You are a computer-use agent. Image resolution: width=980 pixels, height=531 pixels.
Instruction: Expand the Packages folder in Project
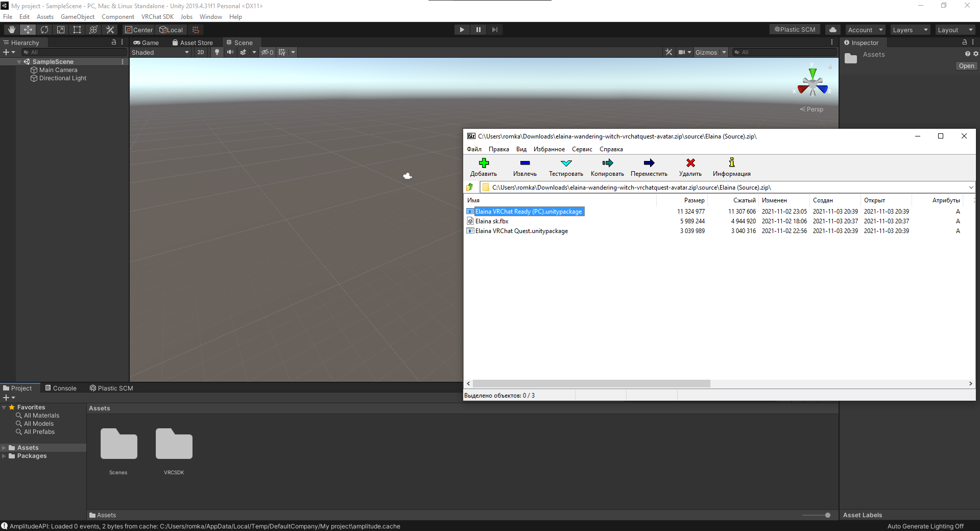tap(4, 456)
